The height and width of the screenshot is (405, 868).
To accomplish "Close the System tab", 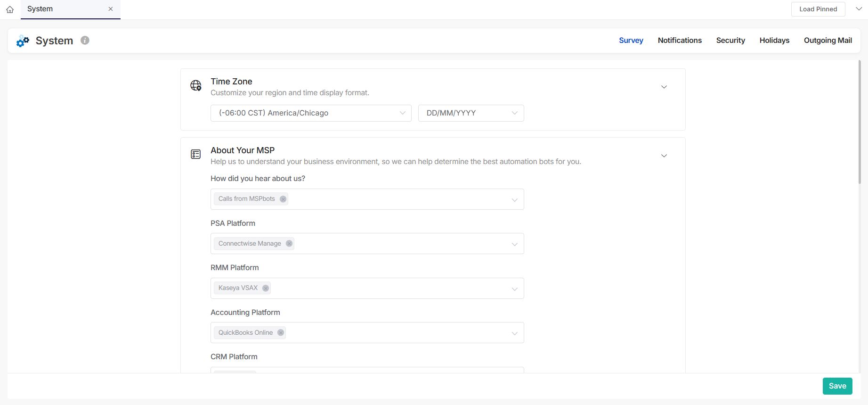I will point(111,9).
